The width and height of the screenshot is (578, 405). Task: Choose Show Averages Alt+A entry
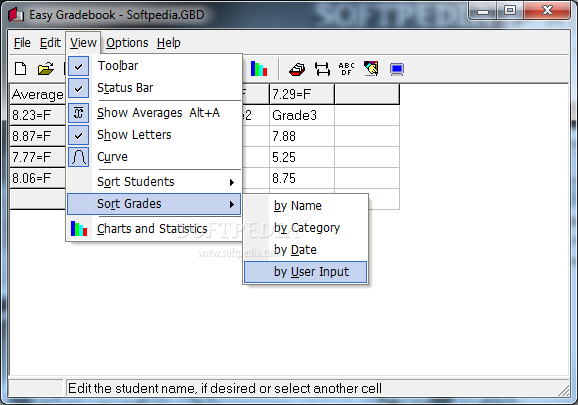point(154,113)
